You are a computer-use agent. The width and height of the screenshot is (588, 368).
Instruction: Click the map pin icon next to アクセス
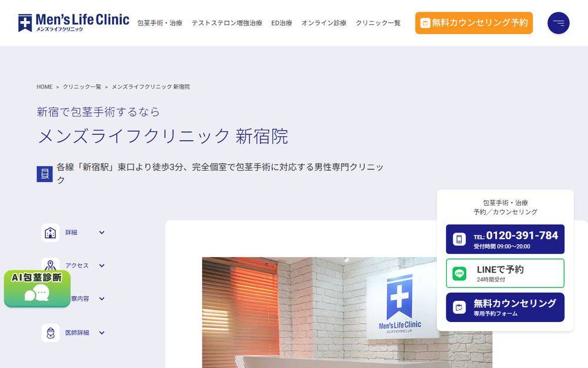coord(50,265)
